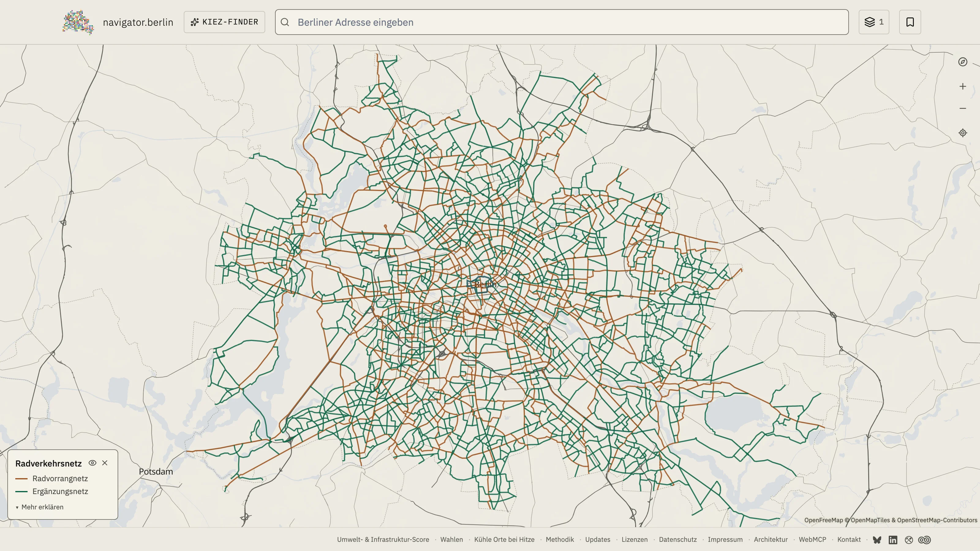Open the LinkedIn profile icon
This screenshot has width=980, height=551.
point(893,540)
